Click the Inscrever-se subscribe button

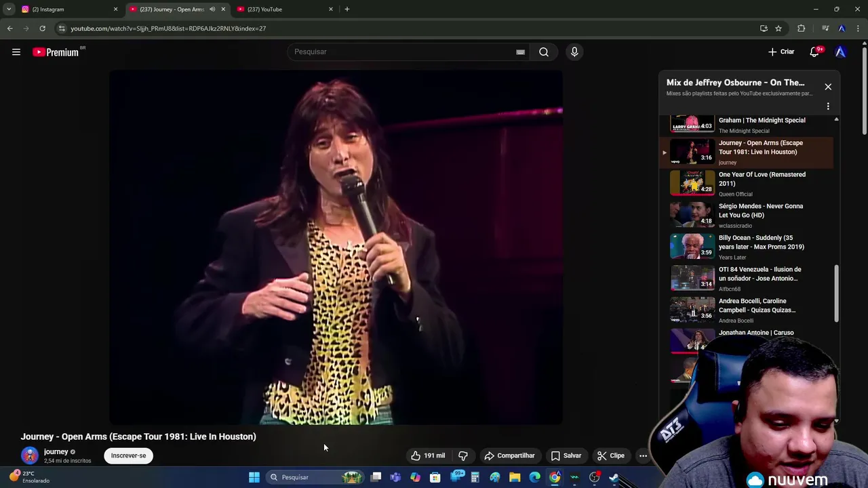(x=128, y=455)
